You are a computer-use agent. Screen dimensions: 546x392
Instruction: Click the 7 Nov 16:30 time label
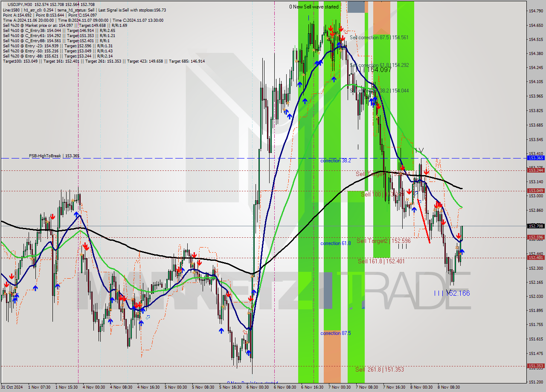pyautogui.click(x=393, y=387)
